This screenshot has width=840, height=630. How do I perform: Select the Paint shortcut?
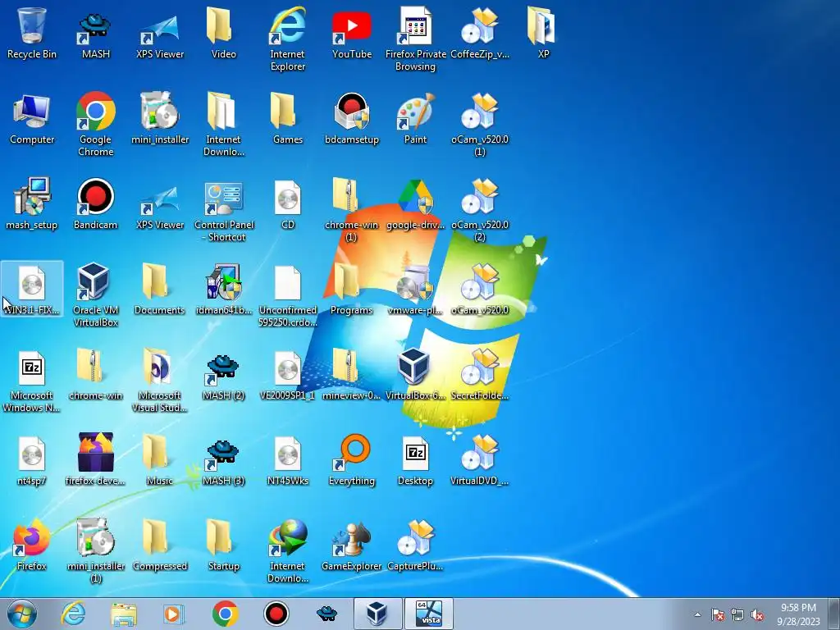(x=415, y=118)
